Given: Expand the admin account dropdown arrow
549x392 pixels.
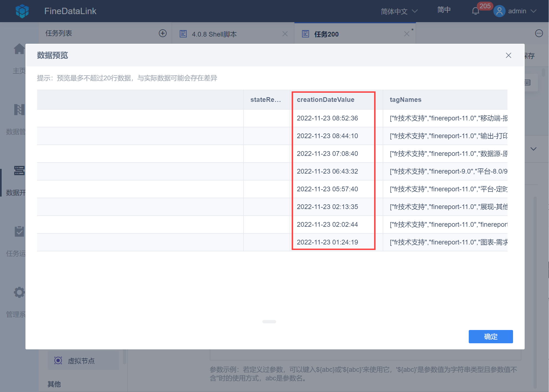Looking at the screenshot, I should click(534, 11).
